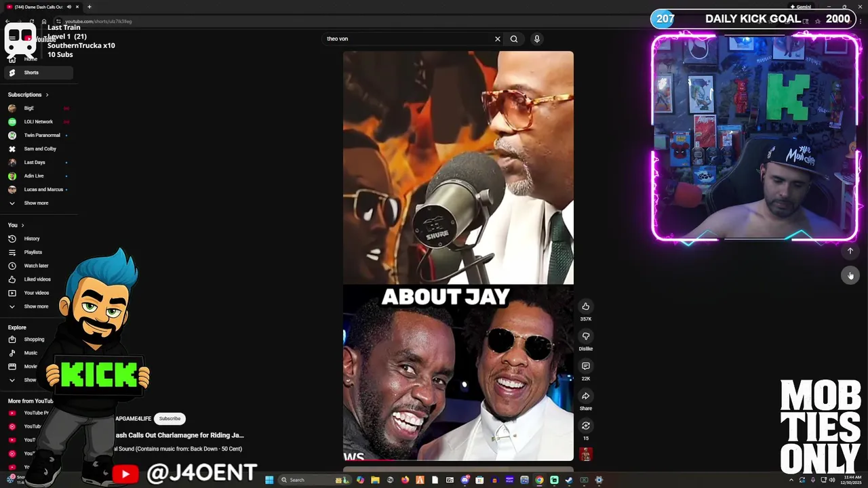Subscribe to the APGAME4LIFE channel
This screenshot has width=868, height=488.
tap(170, 418)
